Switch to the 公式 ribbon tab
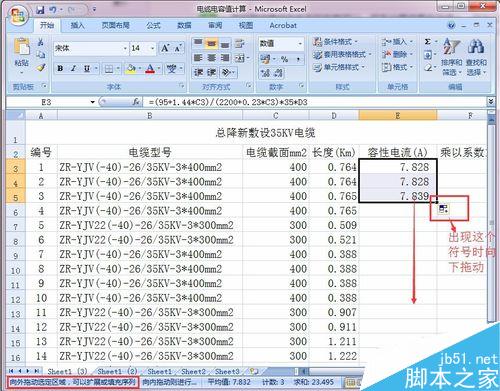The image size is (500, 391). [153, 25]
